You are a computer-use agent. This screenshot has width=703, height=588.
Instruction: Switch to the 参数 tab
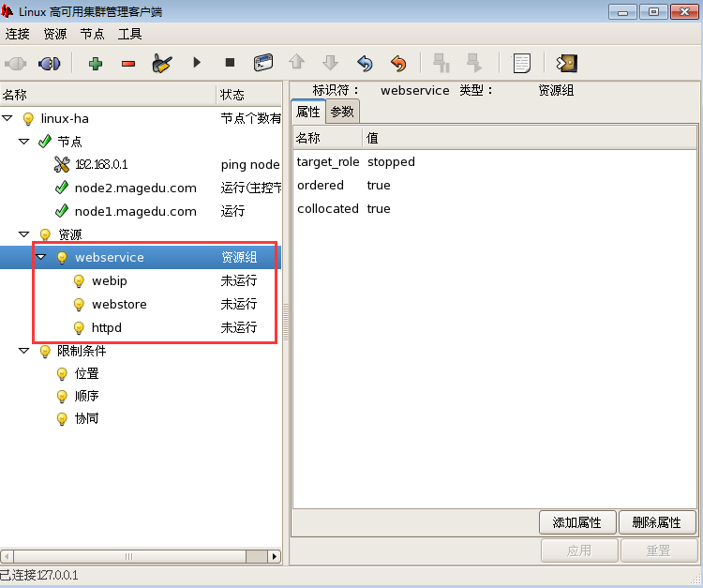pos(342,112)
